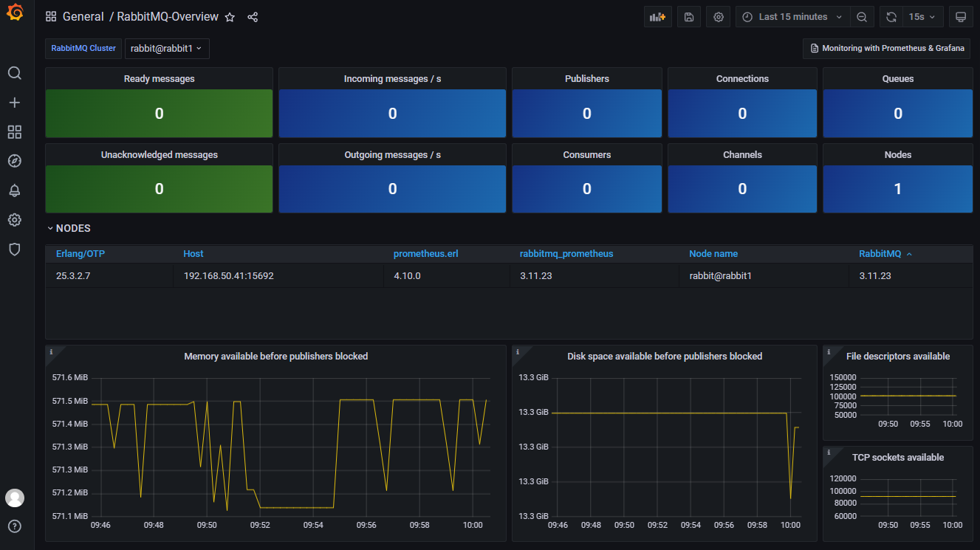Viewport: 980px width, 550px height.
Task: Open the Configuration gear icon in sidebar
Action: (x=15, y=220)
